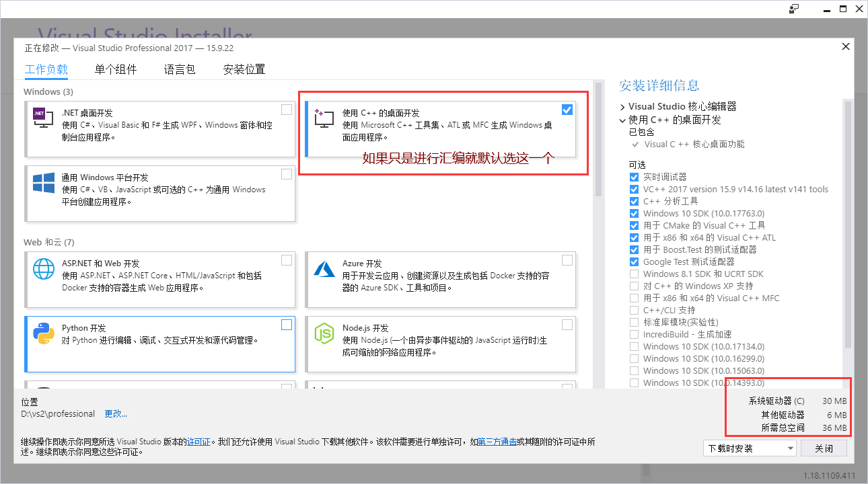Screen dimensions: 868x484
Task: Close the 正在修改 dialog with X
Action: [846, 46]
